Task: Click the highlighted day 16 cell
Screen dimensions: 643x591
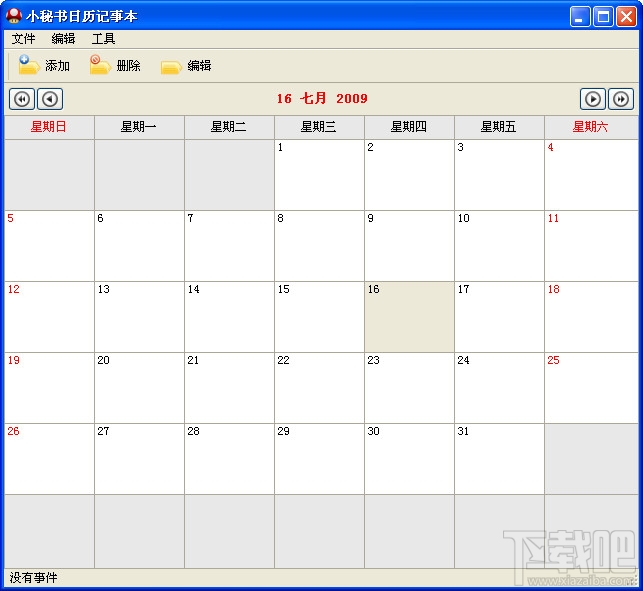Action: tap(409, 317)
